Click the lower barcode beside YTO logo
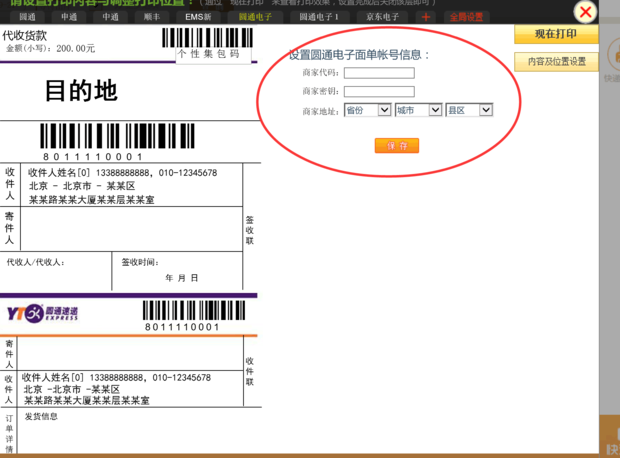620x458 pixels. pos(194,310)
